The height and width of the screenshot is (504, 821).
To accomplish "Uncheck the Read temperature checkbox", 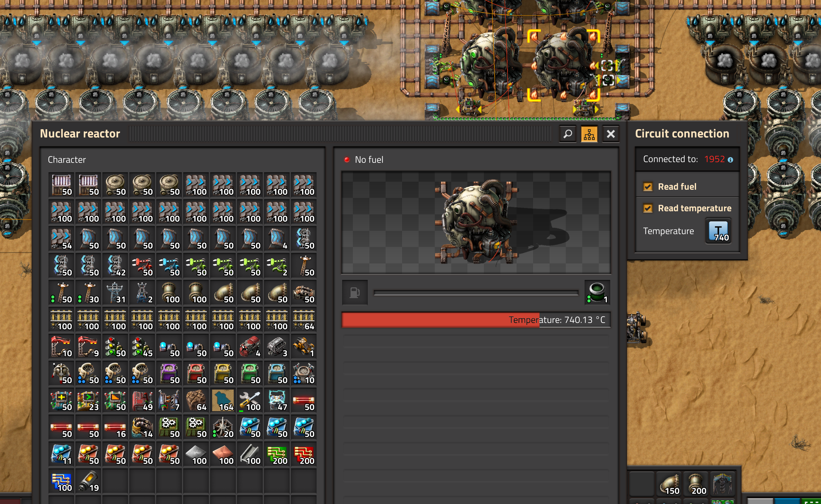I will (648, 208).
